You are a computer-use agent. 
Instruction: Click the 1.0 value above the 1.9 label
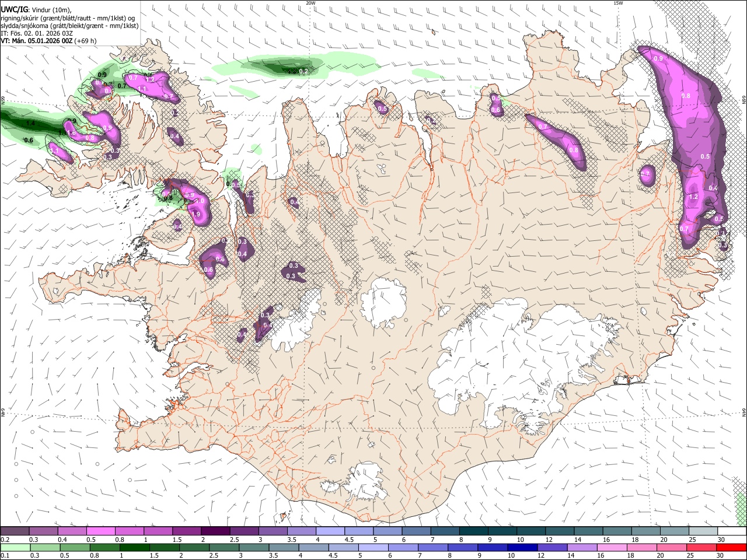coord(199,201)
